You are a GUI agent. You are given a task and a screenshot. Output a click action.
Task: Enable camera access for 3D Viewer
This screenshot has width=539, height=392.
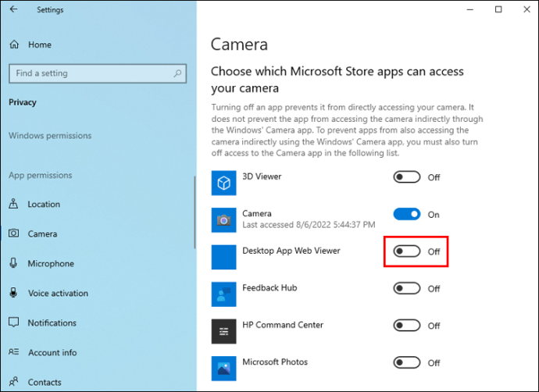pyautogui.click(x=407, y=177)
